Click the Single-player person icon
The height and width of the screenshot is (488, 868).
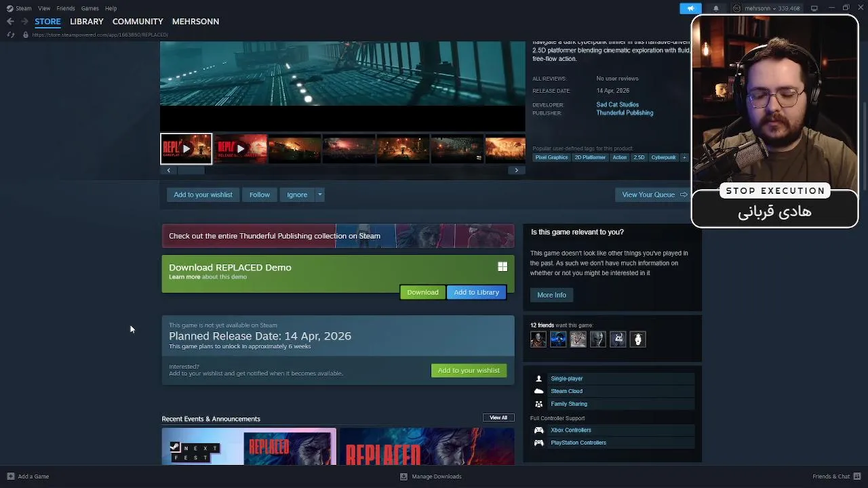[539, 379]
